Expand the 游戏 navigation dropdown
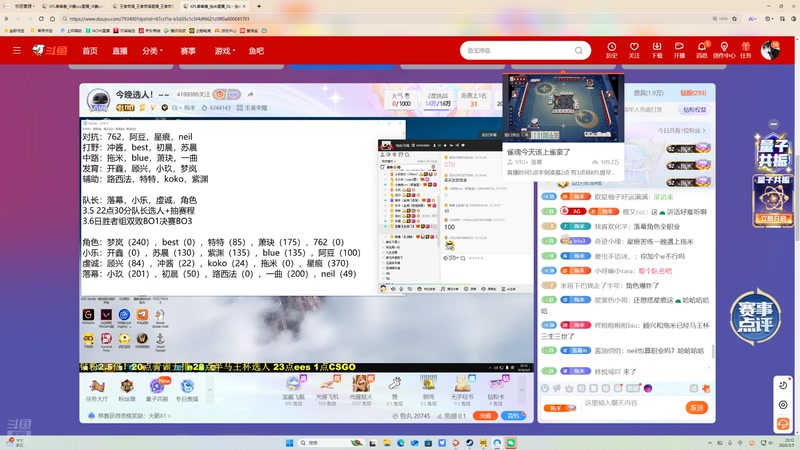Image resolution: width=800 pixels, height=450 pixels. pyautogui.click(x=225, y=51)
